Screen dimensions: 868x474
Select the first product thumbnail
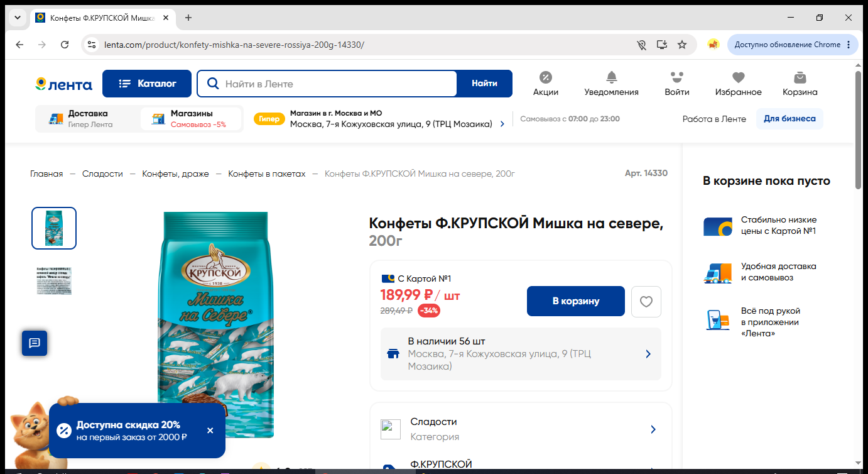pyautogui.click(x=54, y=228)
